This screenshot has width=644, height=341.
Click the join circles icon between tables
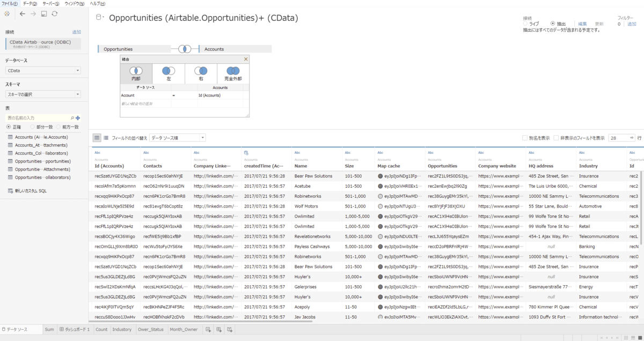[x=185, y=49]
